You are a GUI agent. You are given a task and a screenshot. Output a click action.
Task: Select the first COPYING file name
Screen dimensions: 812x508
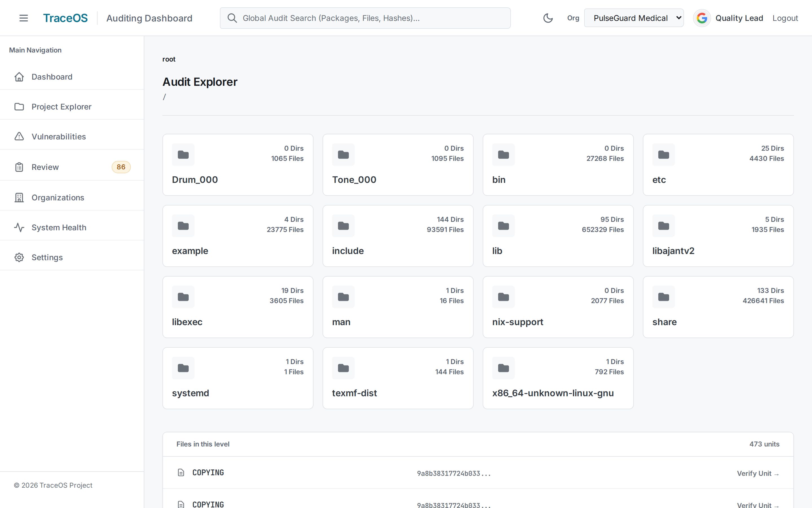[208, 473]
